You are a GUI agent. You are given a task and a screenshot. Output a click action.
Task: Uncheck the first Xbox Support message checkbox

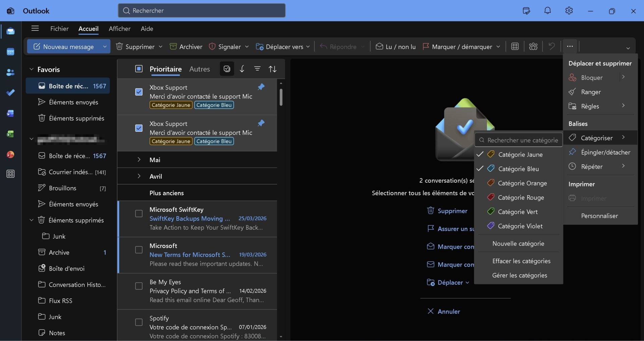[139, 92]
